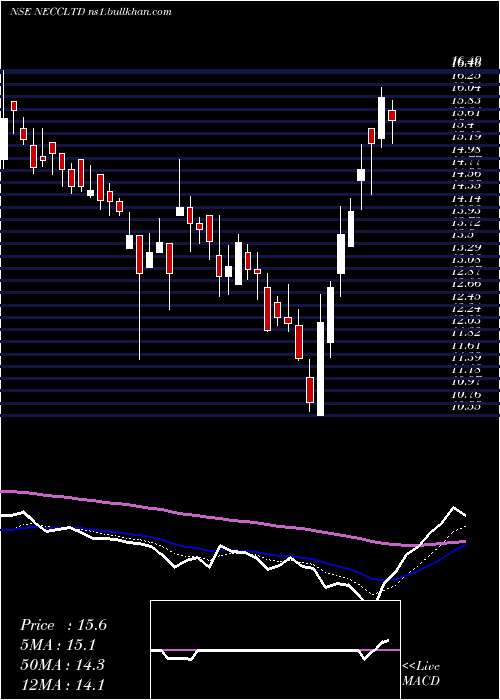Click the 14.14 price axis label
This screenshot has width=500, height=700.
point(466,198)
